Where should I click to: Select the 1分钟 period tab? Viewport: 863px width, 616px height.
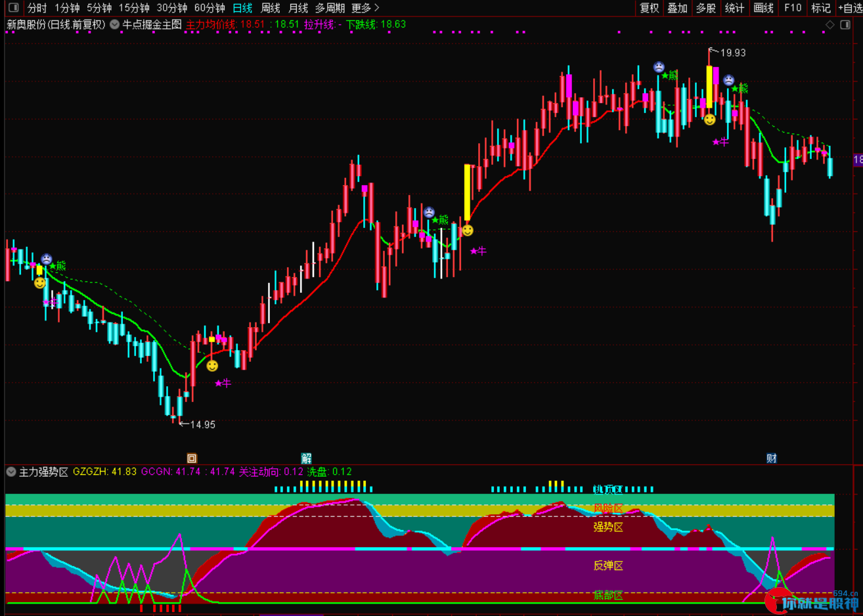[x=67, y=8]
